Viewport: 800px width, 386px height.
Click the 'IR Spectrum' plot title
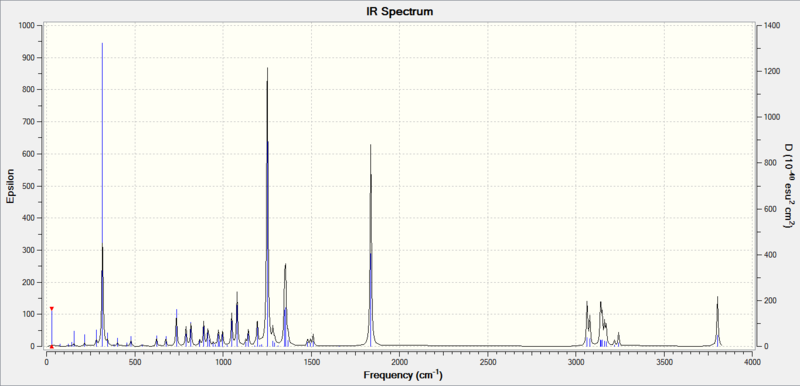[x=400, y=11]
